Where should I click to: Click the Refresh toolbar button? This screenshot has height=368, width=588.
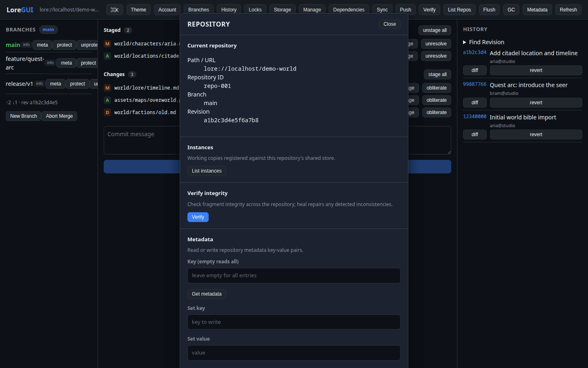[568, 10]
